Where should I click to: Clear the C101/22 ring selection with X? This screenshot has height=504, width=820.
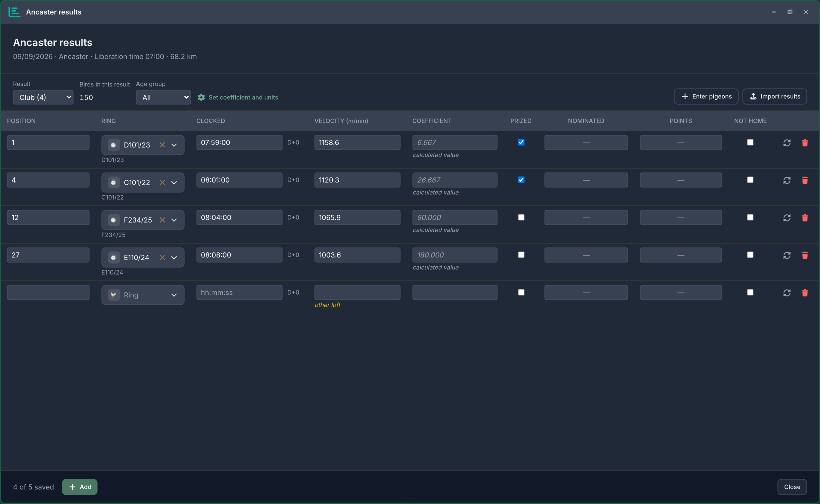click(x=162, y=182)
